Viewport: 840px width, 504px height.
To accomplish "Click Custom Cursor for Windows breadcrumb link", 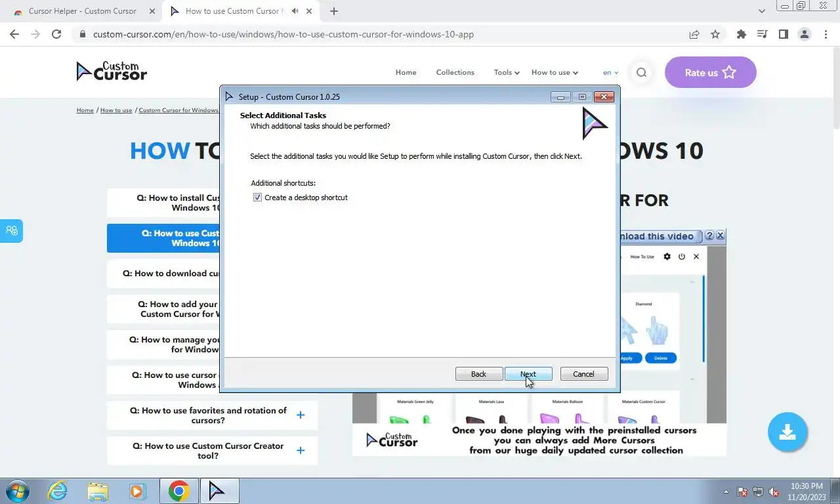I will point(178,110).
